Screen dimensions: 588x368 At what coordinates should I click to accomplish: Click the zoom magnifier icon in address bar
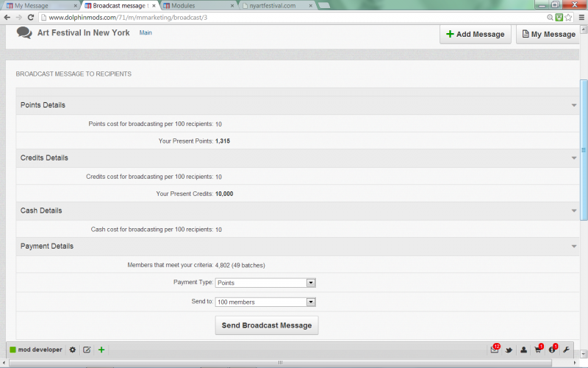click(550, 17)
